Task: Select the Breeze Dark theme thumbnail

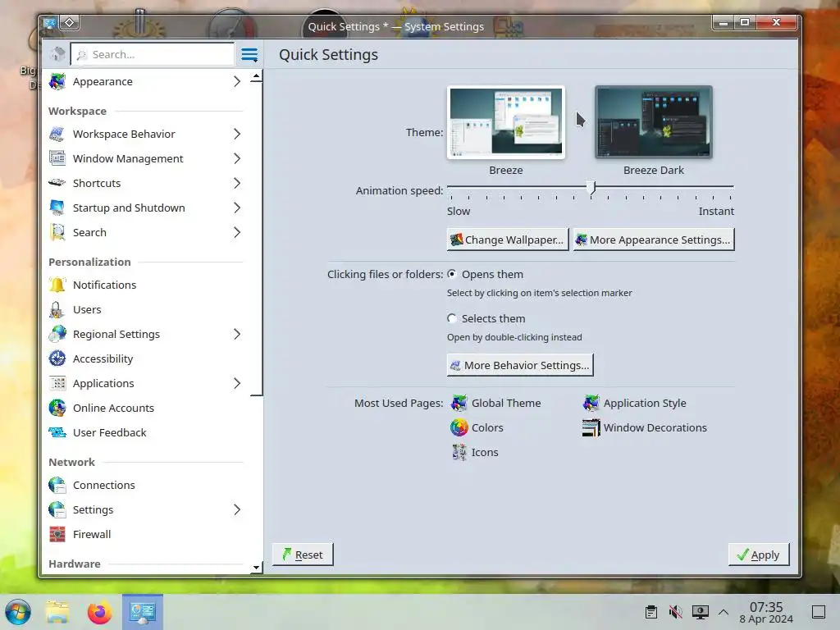Action: [x=654, y=122]
